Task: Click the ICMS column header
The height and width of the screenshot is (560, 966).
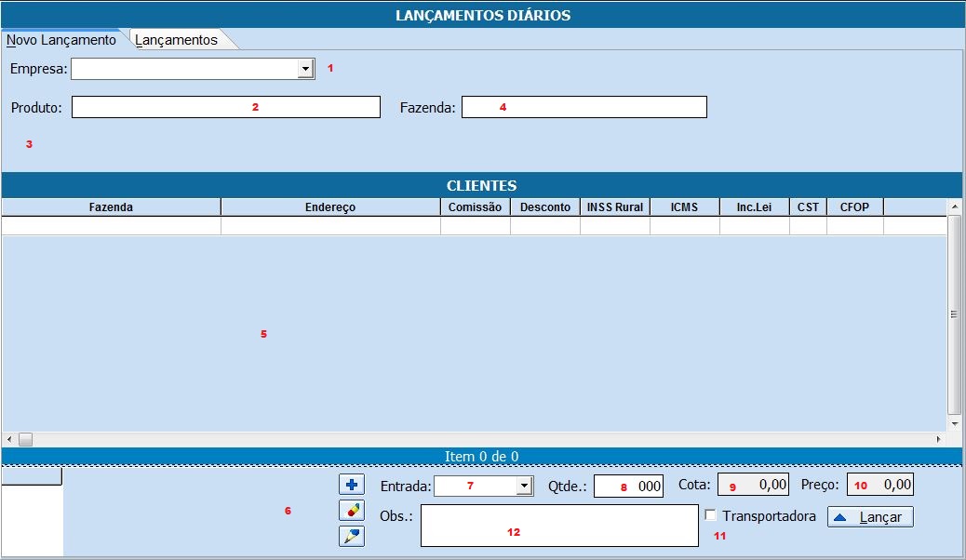Action: tap(684, 207)
